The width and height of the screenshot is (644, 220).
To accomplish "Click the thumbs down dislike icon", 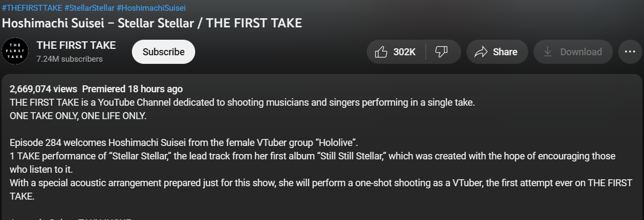I will click(441, 52).
